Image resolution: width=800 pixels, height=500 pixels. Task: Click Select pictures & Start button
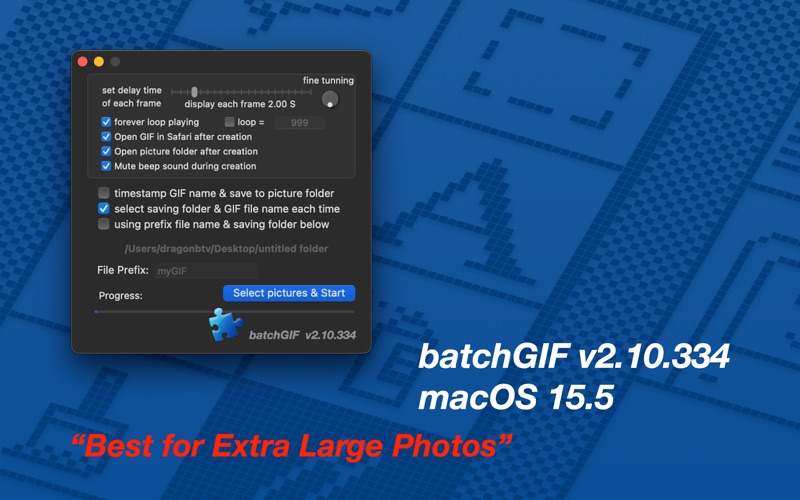point(289,293)
